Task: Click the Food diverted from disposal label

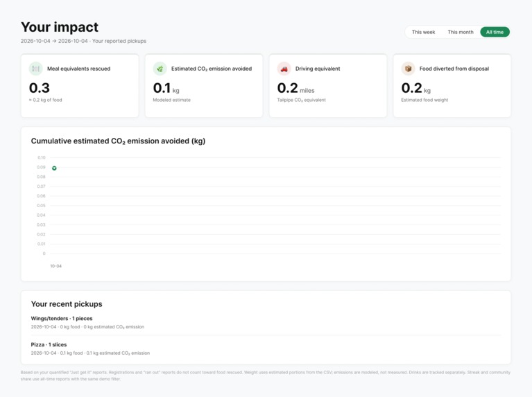Action: coord(454,69)
